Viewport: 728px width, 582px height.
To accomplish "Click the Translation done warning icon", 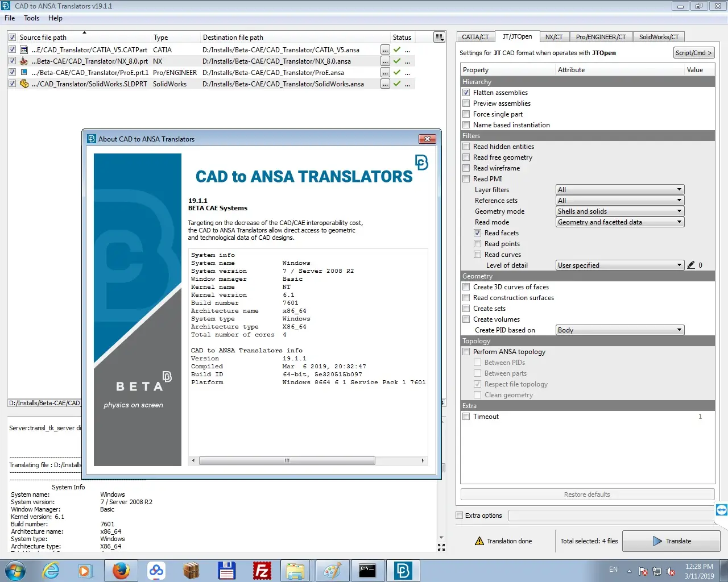I will (x=479, y=541).
